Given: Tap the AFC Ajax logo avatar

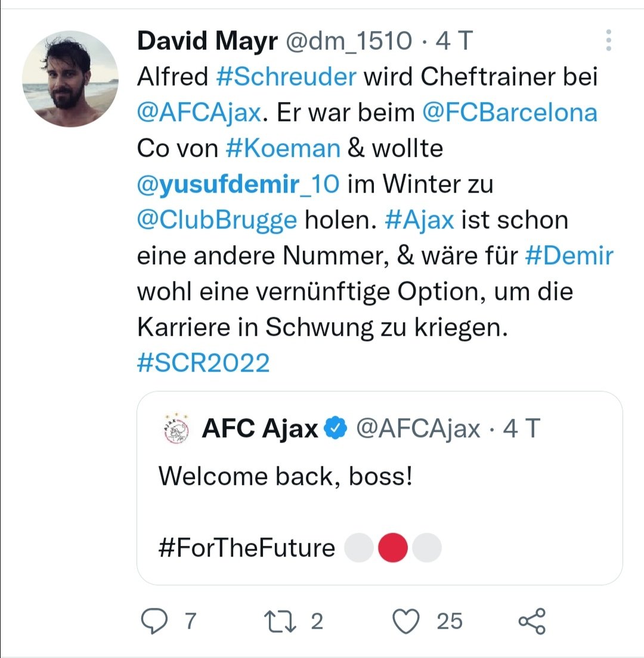Looking at the screenshot, I should [177, 429].
